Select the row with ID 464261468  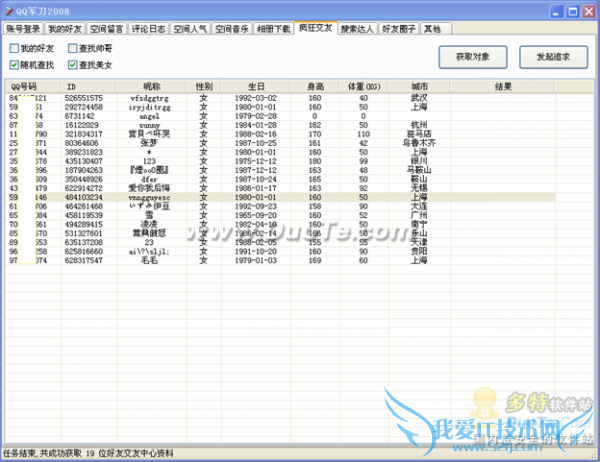tap(280, 206)
